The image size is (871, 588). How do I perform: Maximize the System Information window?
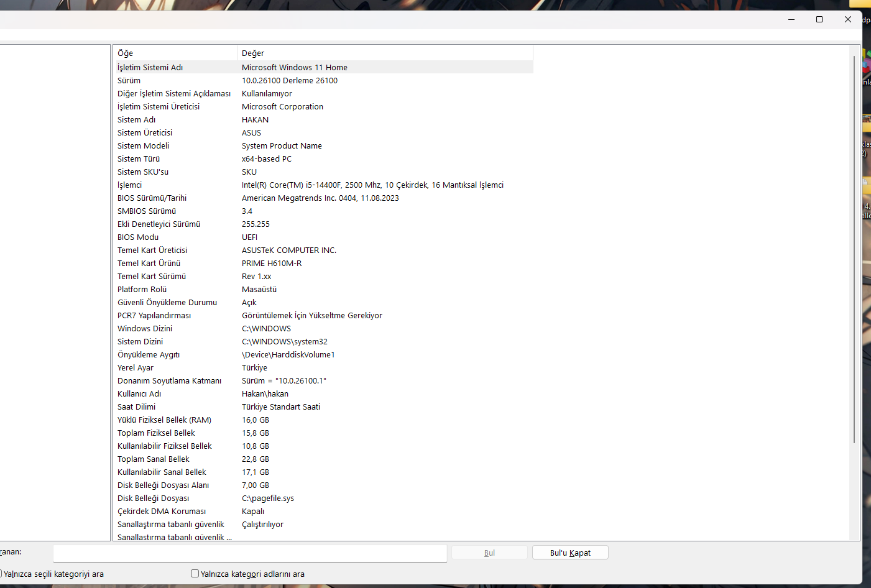click(x=819, y=19)
